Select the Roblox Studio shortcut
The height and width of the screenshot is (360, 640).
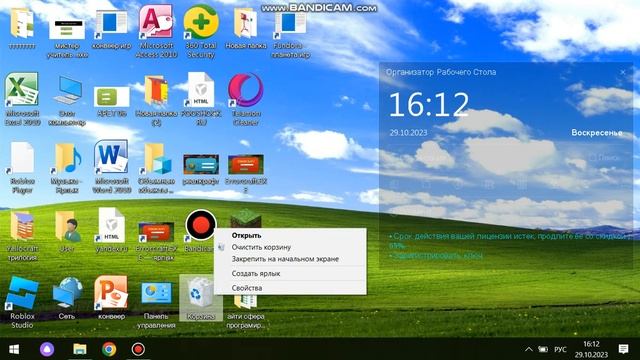[x=22, y=302]
